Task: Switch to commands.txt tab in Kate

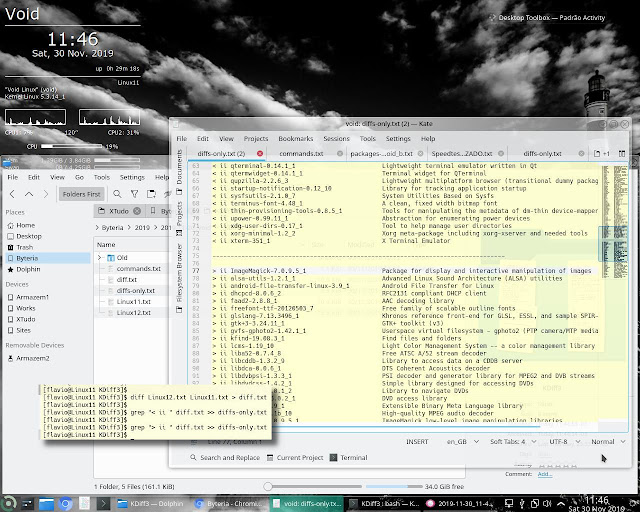Action: (301, 154)
